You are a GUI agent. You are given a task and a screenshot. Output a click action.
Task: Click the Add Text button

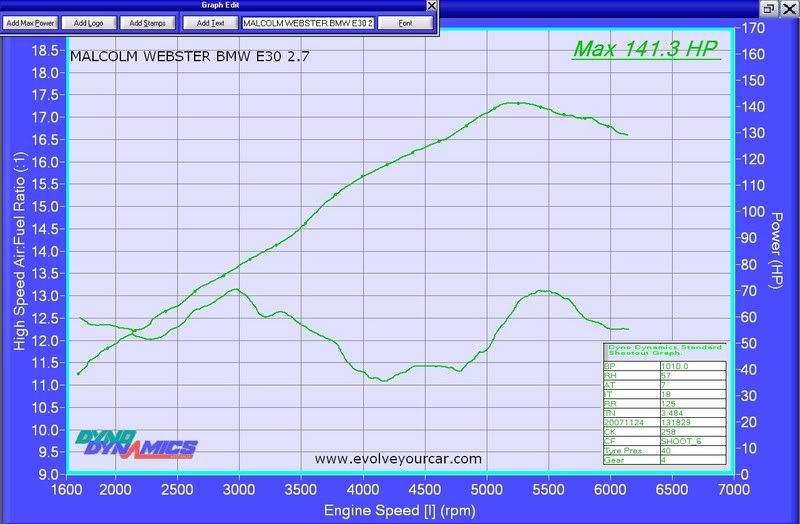(x=210, y=22)
